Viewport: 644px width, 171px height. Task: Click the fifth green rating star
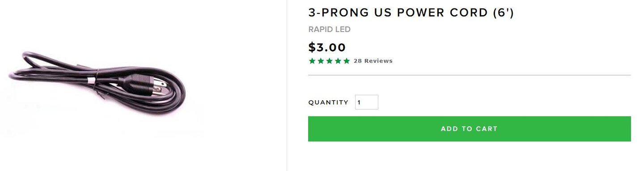click(x=346, y=61)
